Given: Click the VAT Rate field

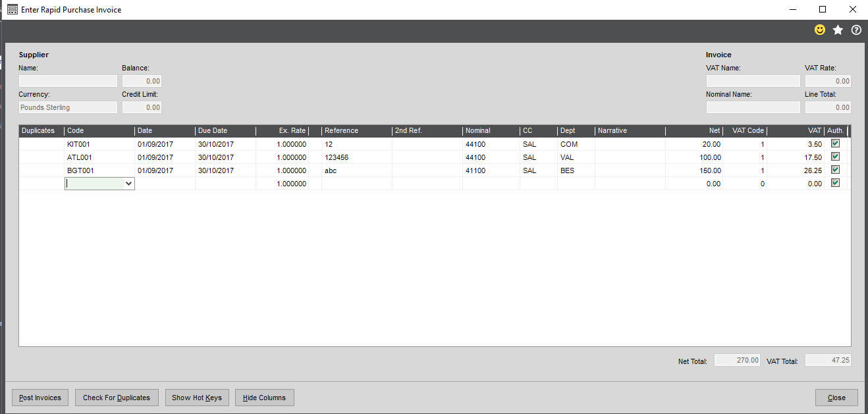Looking at the screenshot, I should point(828,81).
